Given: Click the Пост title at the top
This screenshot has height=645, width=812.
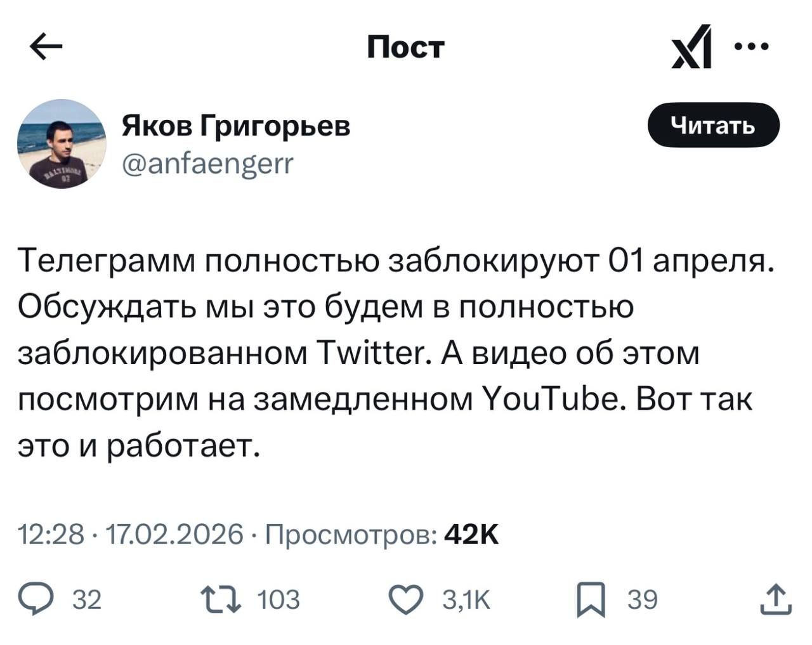Looking at the screenshot, I should pyautogui.click(x=405, y=46).
